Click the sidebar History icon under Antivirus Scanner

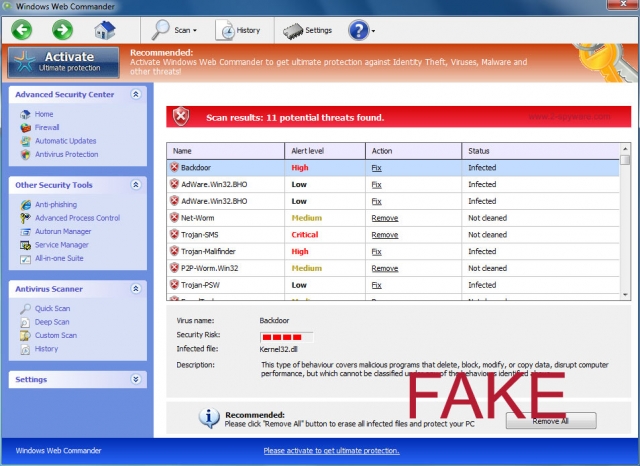25,349
